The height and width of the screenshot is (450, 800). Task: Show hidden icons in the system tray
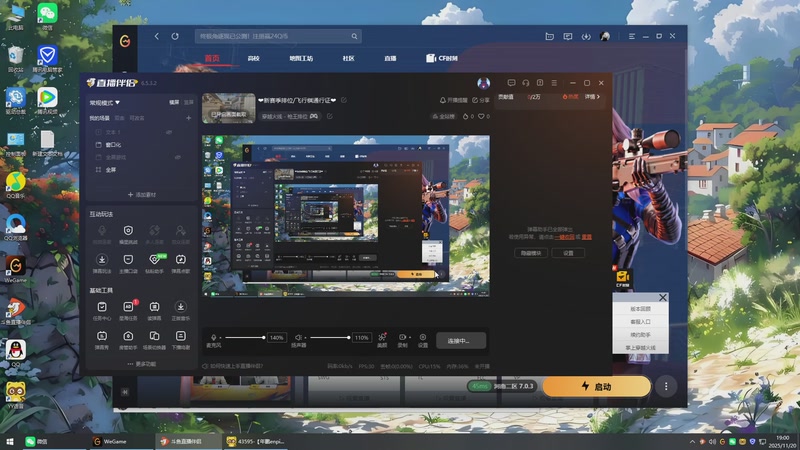[x=692, y=442]
